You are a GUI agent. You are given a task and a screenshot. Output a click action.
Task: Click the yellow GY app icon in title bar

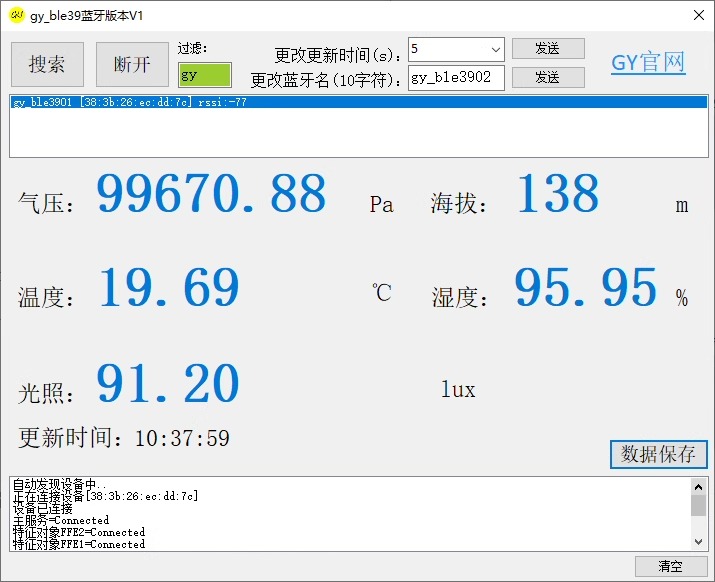pos(16,15)
